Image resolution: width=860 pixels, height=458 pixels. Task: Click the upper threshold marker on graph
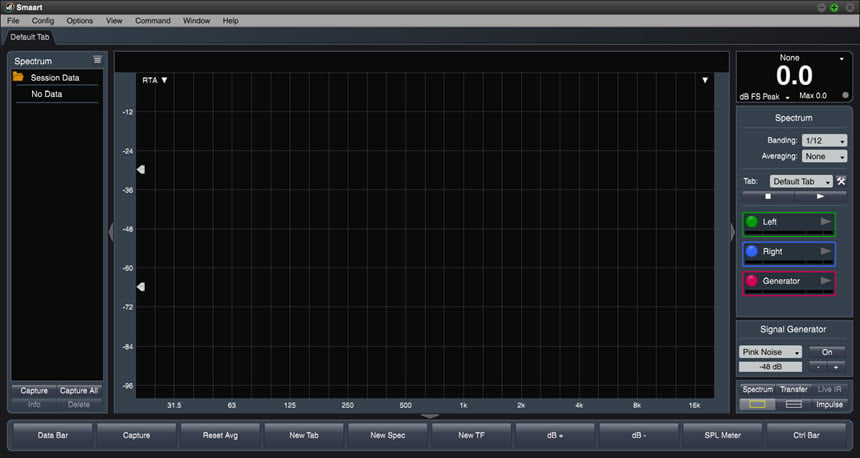(141, 169)
